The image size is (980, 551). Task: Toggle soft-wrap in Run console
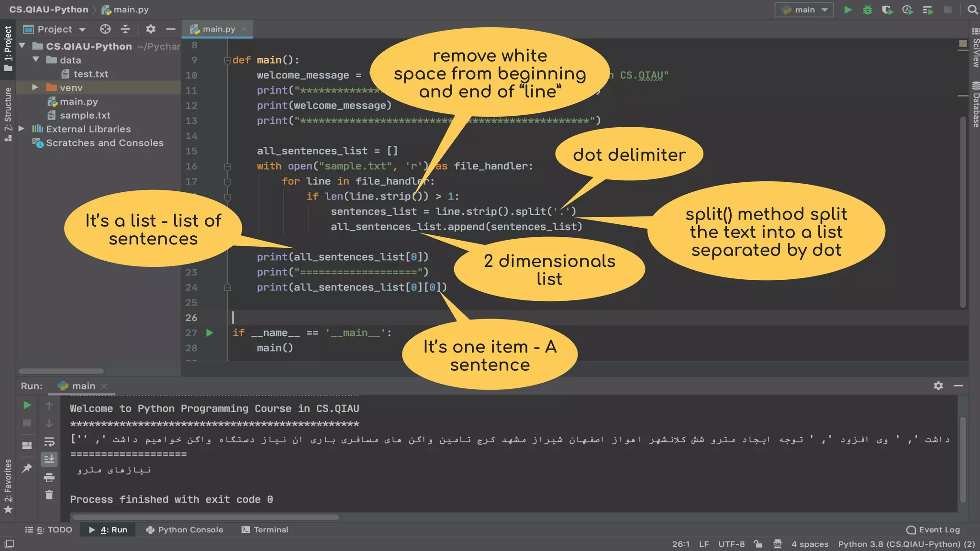click(49, 441)
